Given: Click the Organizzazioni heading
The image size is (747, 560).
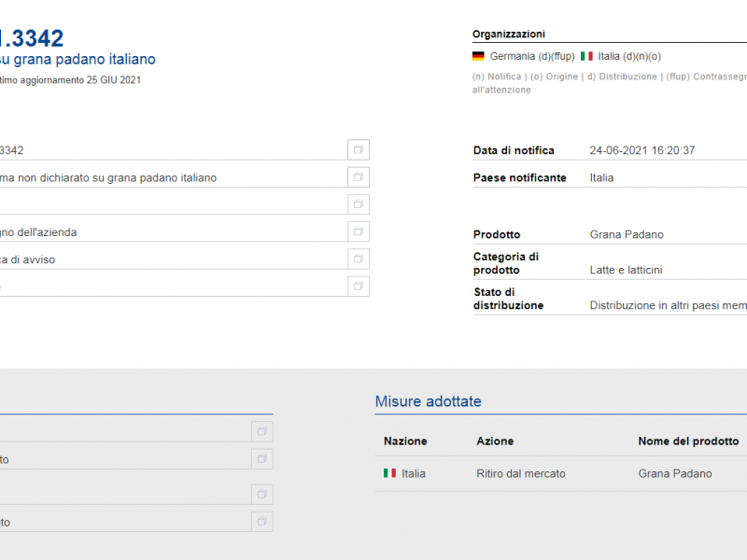Looking at the screenshot, I should pos(508,35).
